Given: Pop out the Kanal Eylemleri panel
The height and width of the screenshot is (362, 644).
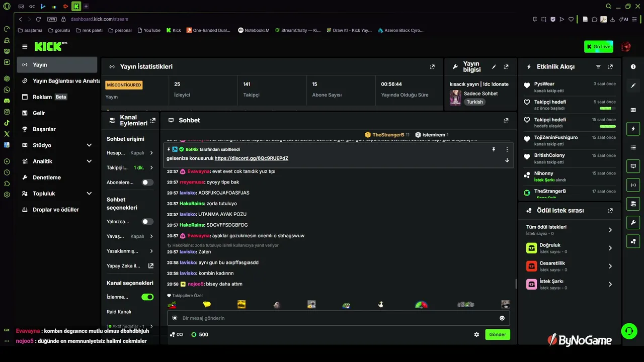Looking at the screenshot, I should pyautogui.click(x=153, y=120).
